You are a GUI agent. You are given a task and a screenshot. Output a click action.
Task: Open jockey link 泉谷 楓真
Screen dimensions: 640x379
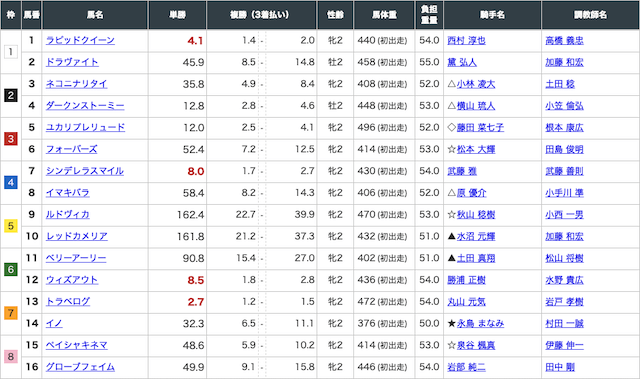pos(476,345)
